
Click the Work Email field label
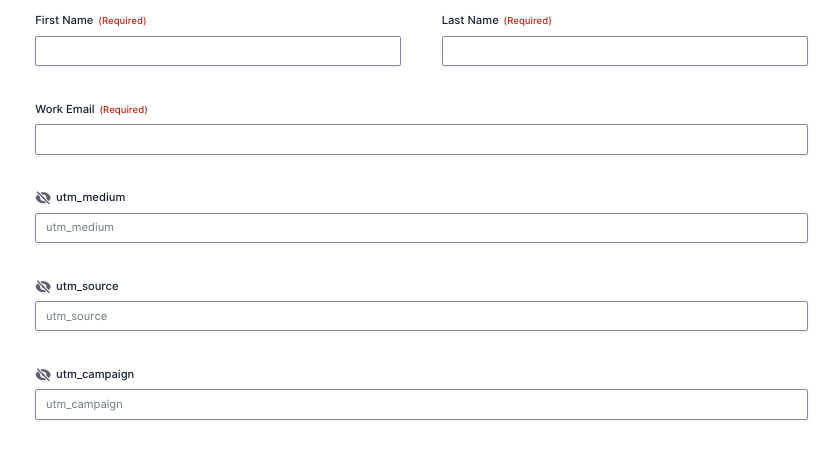point(65,109)
